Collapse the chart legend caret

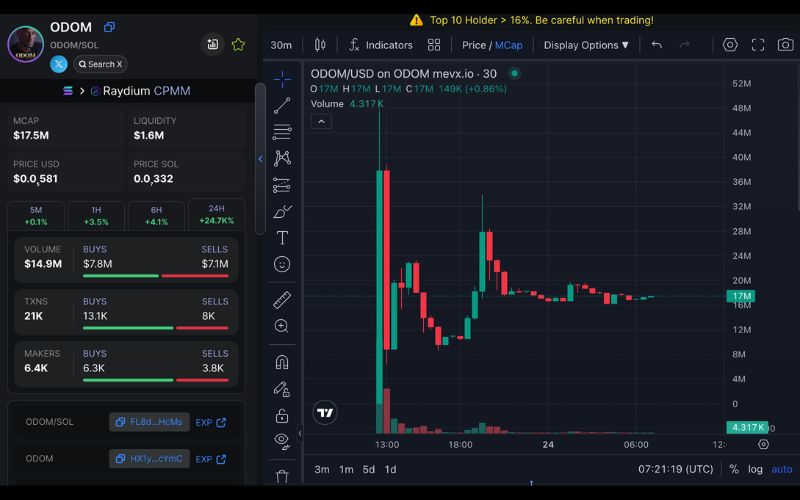click(x=321, y=121)
